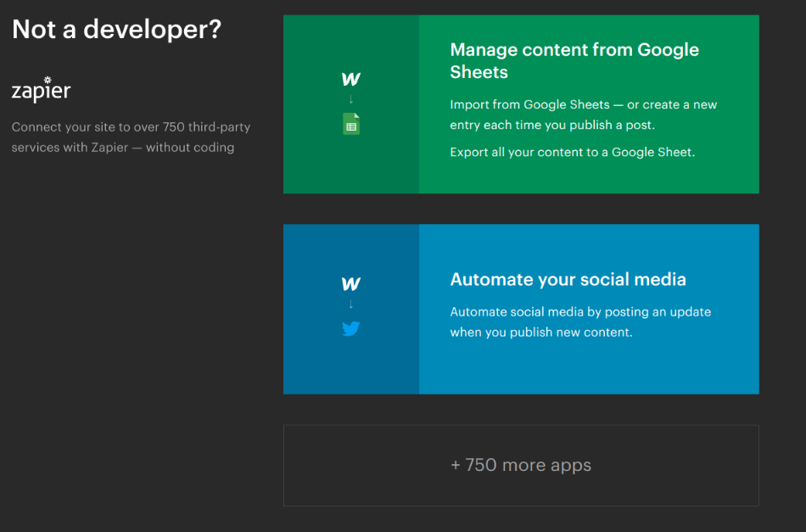Viewport: 806px width, 532px height.
Task: Open the Automate your social media card
Action: click(x=521, y=309)
